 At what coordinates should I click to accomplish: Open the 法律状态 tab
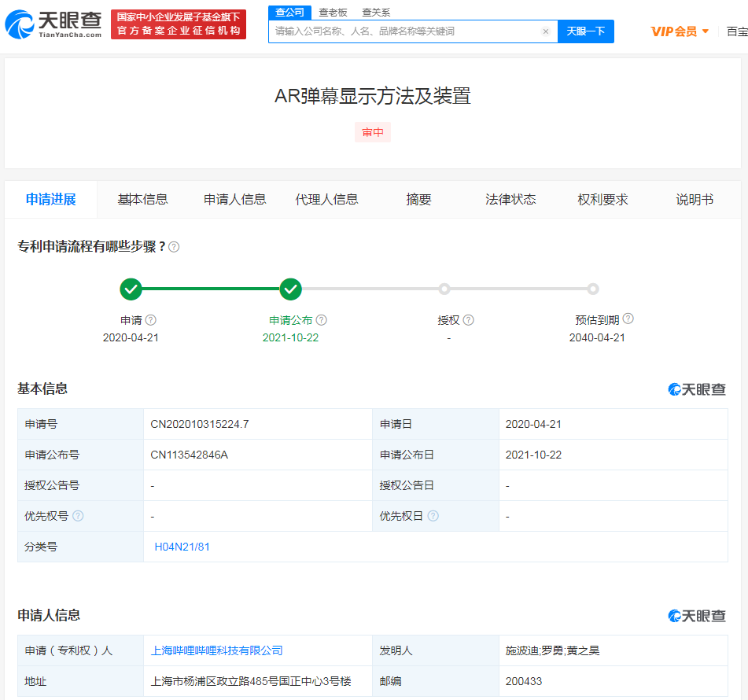(x=510, y=199)
